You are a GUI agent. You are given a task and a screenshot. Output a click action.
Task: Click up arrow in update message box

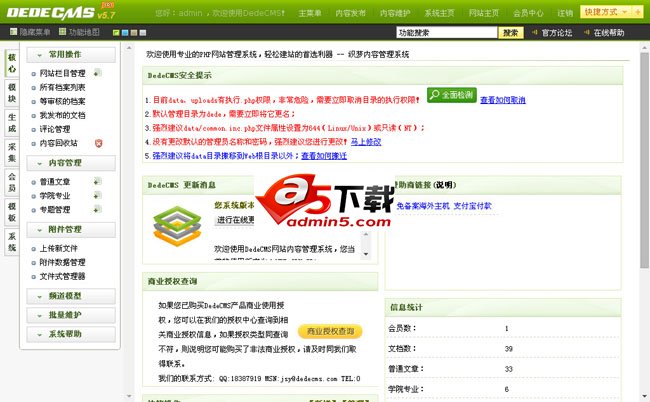click(x=366, y=235)
